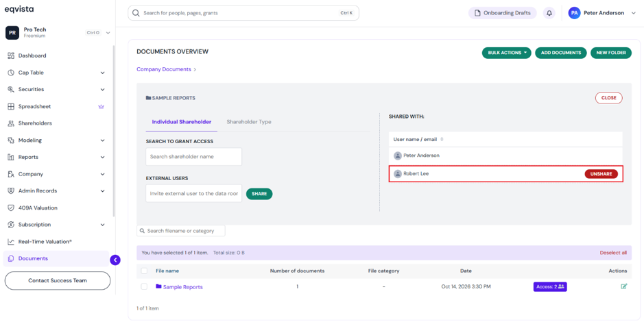Click the Admin Records shield icon

(11, 191)
